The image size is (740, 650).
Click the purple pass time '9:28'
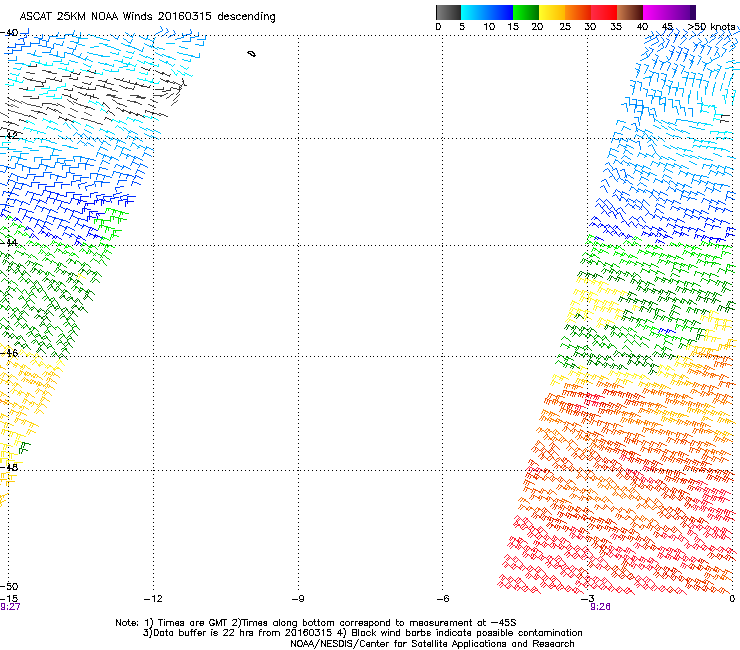click(600, 607)
